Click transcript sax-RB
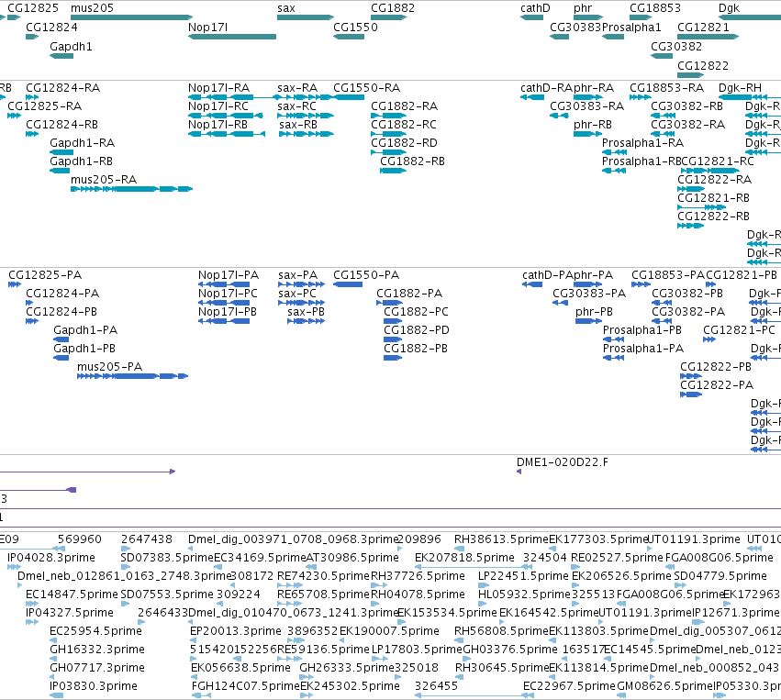 [298, 125]
